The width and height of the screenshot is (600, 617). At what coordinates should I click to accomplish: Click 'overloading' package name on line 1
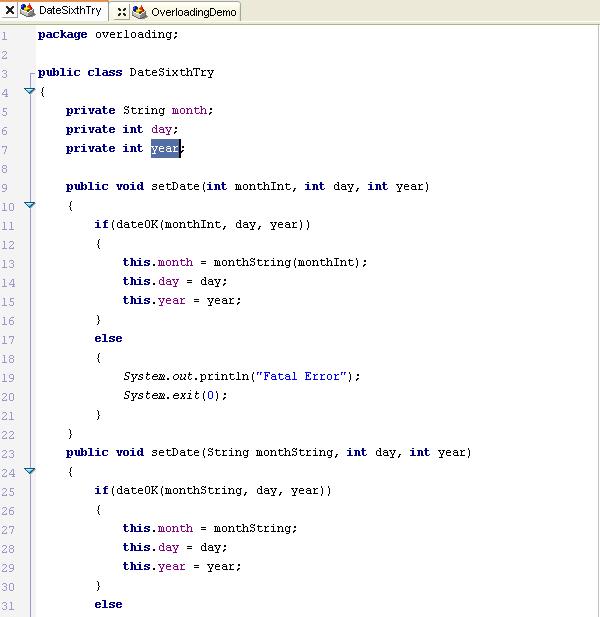pyautogui.click(x=133, y=35)
